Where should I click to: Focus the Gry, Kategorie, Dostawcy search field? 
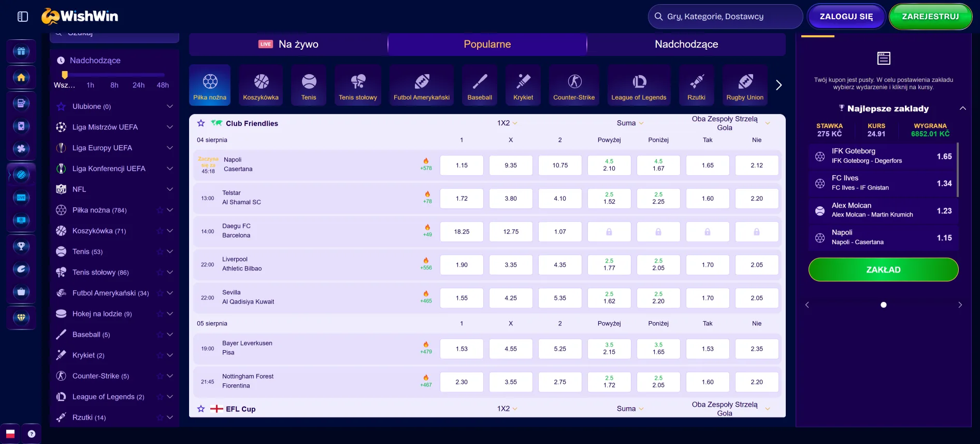coord(725,17)
